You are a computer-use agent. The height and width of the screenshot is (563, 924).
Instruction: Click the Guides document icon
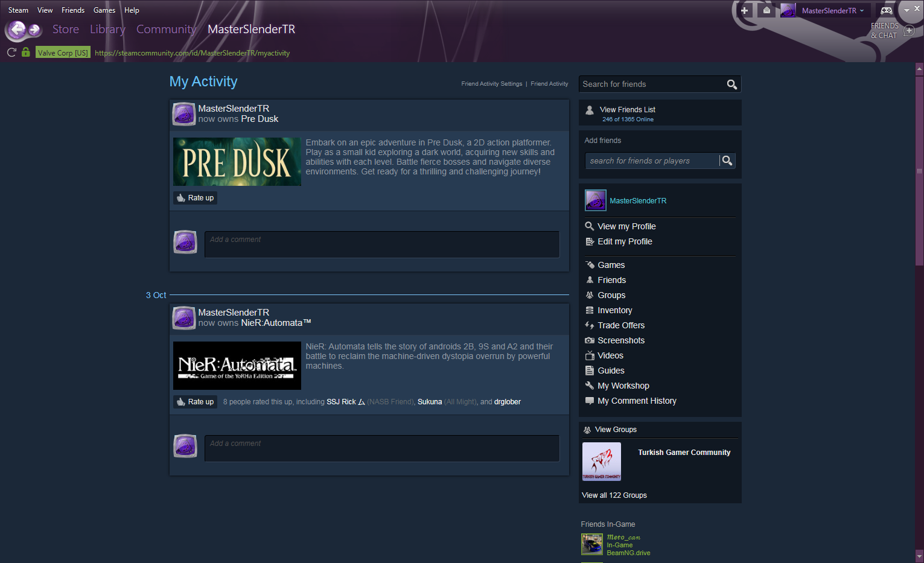click(590, 371)
